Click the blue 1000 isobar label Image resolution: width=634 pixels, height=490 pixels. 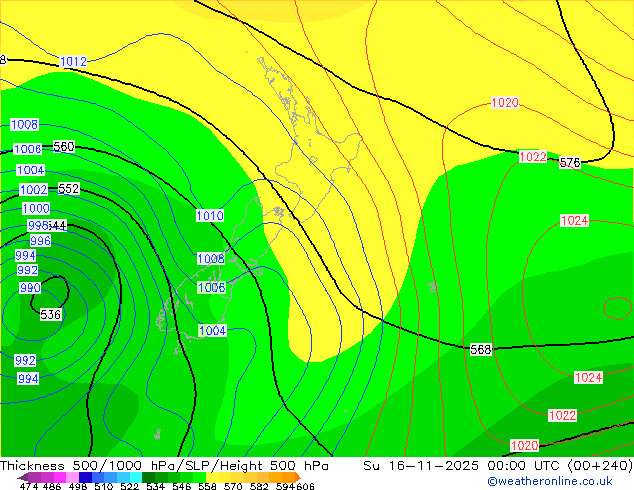coord(36,209)
